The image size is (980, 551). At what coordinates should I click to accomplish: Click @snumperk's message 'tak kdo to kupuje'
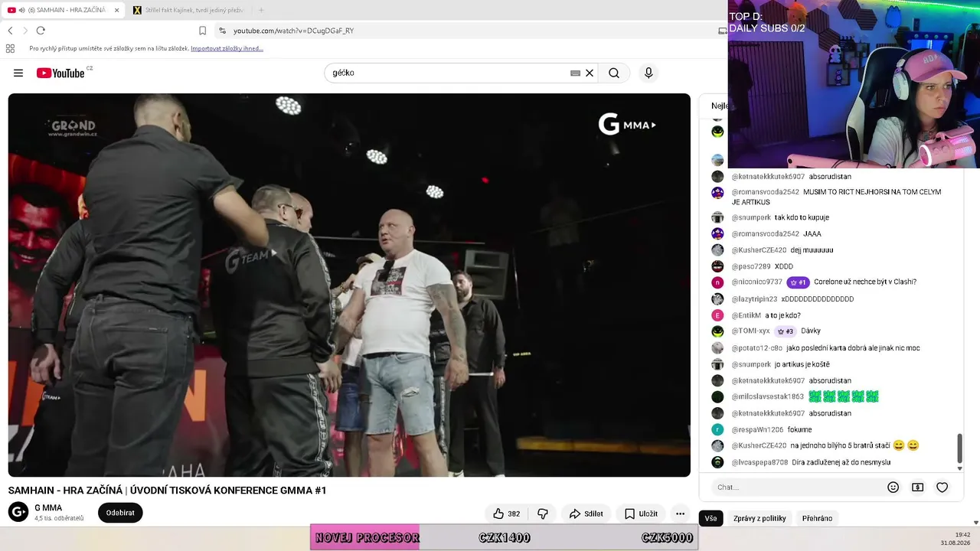(x=802, y=217)
